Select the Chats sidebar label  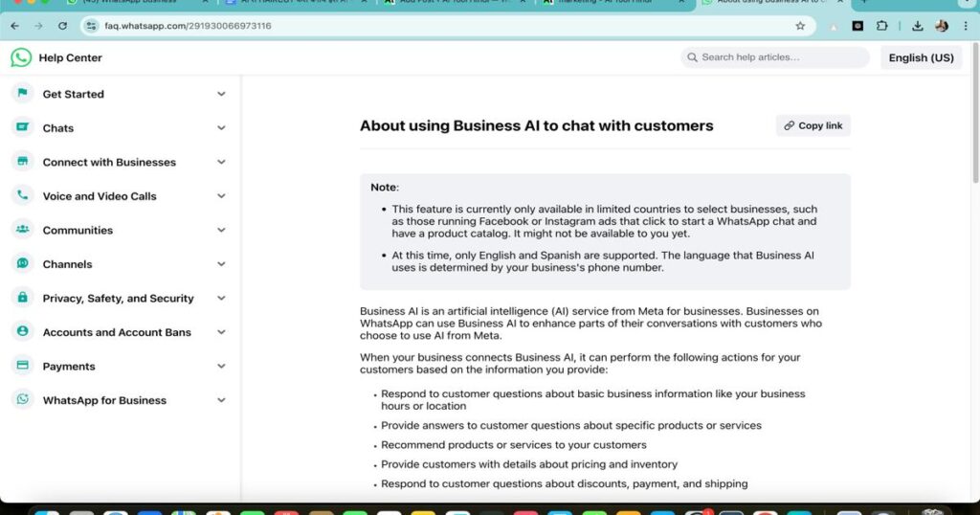58,128
